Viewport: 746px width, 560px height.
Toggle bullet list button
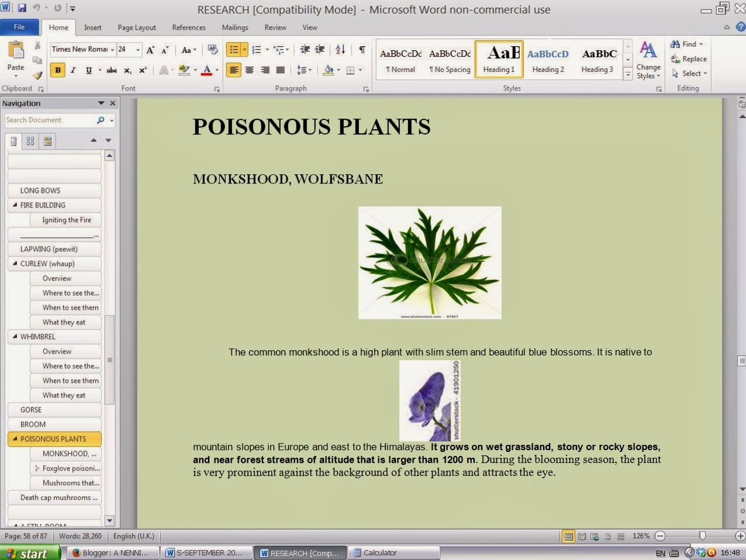click(x=233, y=50)
